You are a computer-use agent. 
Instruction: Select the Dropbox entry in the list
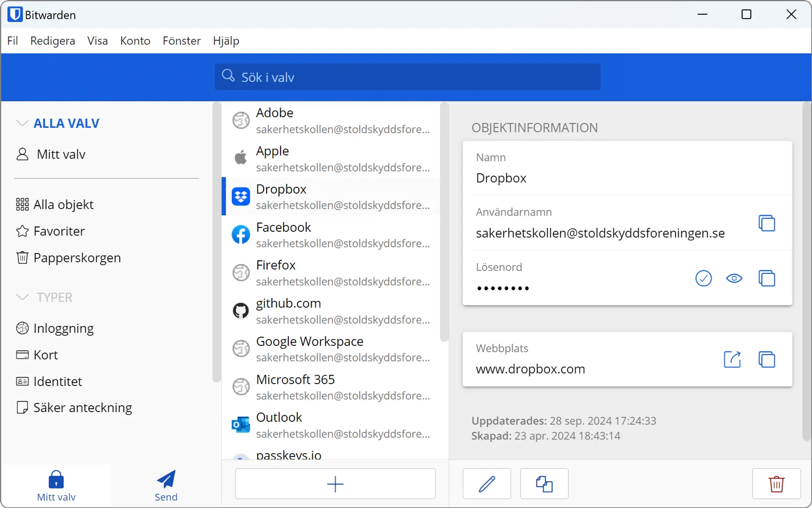click(331, 197)
